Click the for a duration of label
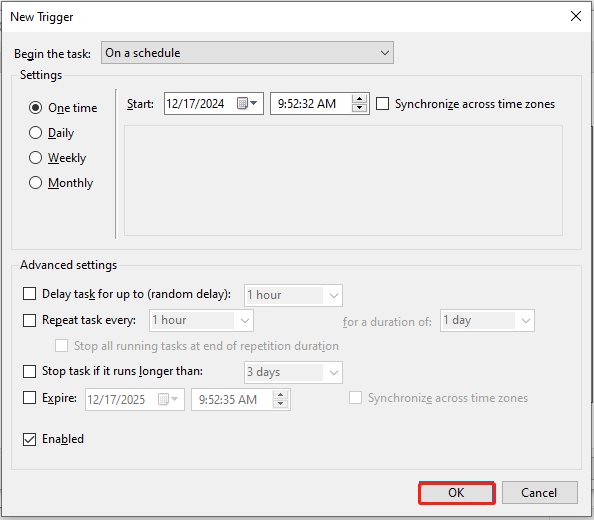The height and width of the screenshot is (520, 594). coord(387,322)
